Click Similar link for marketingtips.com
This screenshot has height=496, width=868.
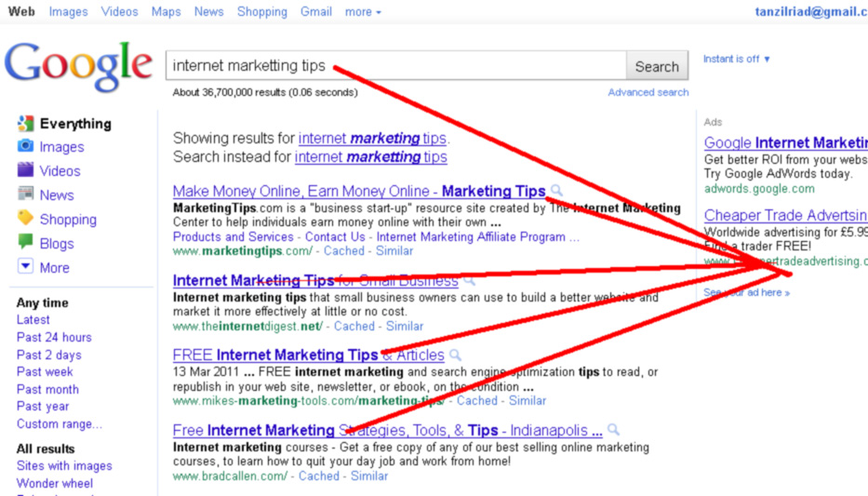(x=394, y=250)
